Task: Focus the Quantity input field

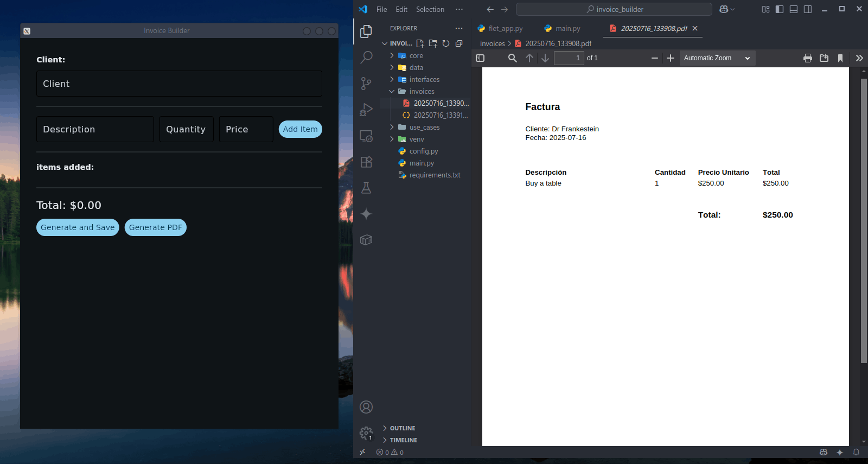Action: click(187, 129)
